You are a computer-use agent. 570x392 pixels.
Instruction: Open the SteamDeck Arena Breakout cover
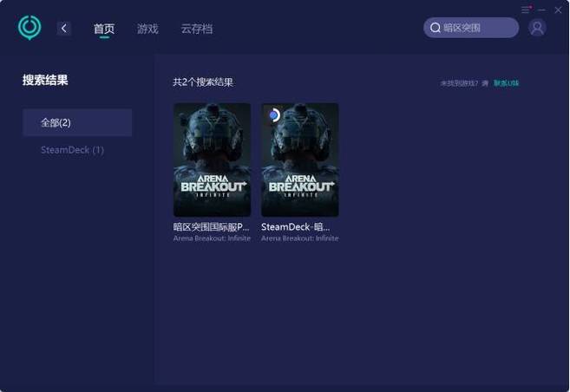tap(300, 160)
